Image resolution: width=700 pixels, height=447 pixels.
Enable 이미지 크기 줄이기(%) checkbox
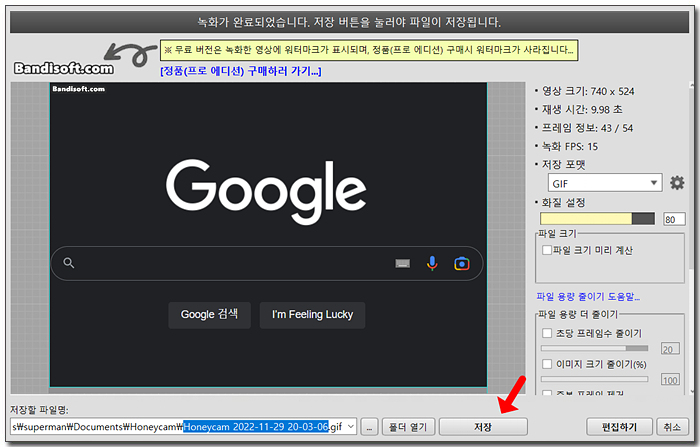[x=547, y=364]
